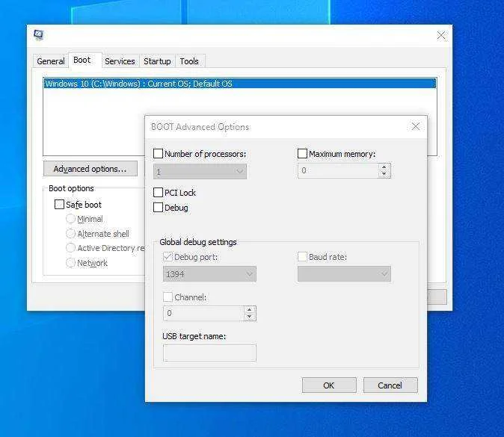Decrement the Channel value down arrow

coord(250,317)
